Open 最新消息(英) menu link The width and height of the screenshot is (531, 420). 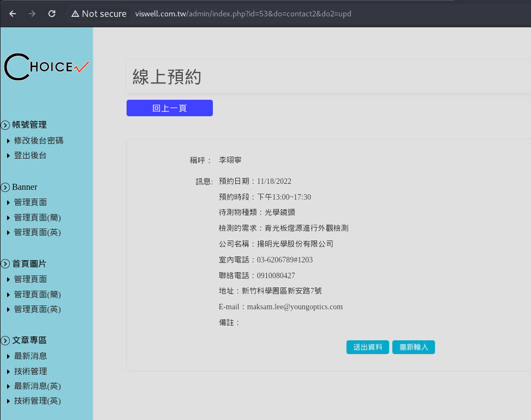[x=37, y=386]
